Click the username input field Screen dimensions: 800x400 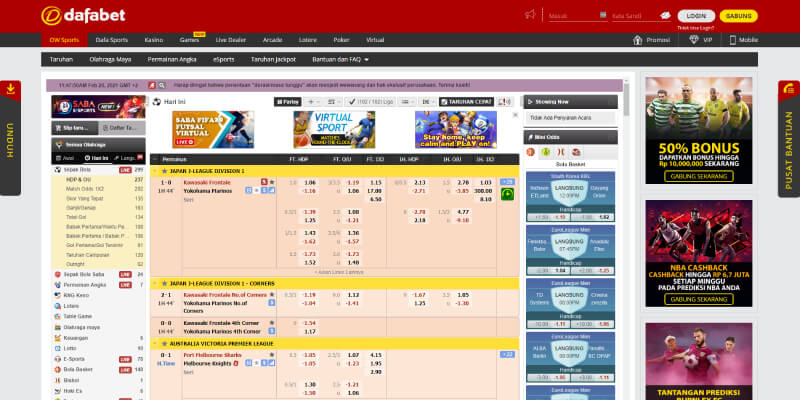tap(578, 16)
